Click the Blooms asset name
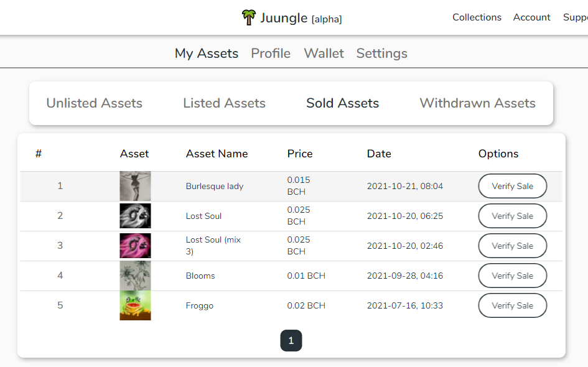This screenshot has height=367, width=588. pos(200,276)
